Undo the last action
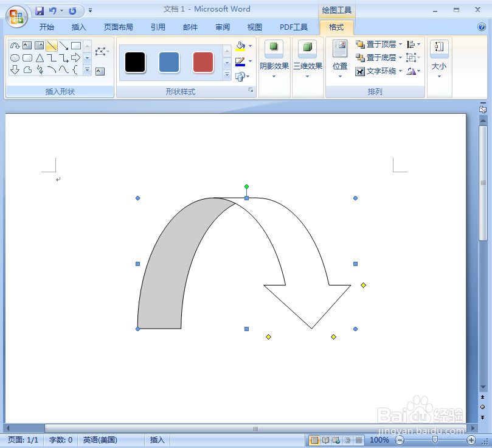Screen dimensions: 492x448 tap(53, 11)
